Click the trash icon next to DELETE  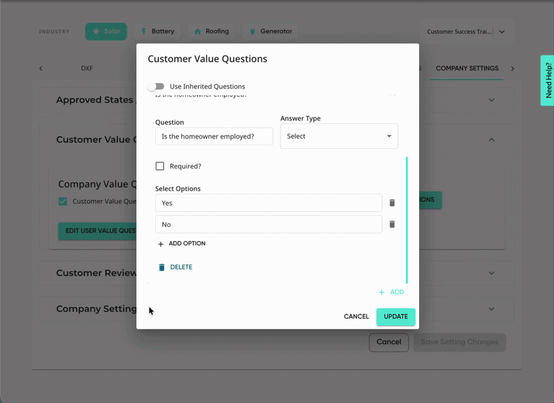tap(161, 267)
